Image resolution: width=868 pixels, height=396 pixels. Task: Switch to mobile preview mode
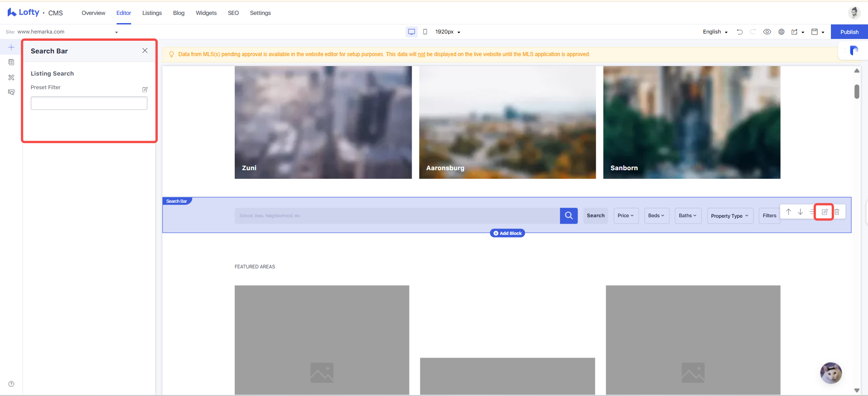425,32
